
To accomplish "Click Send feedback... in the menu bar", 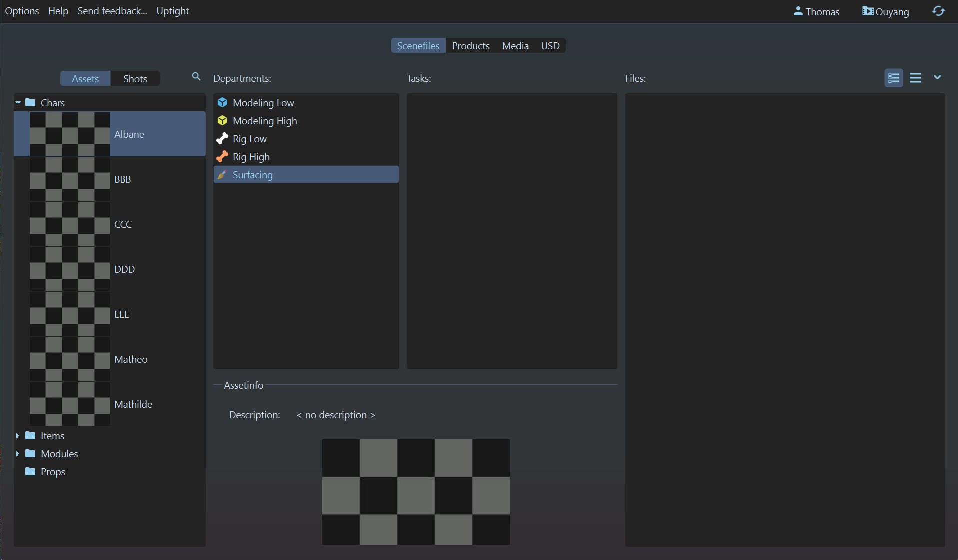I will pos(112,11).
